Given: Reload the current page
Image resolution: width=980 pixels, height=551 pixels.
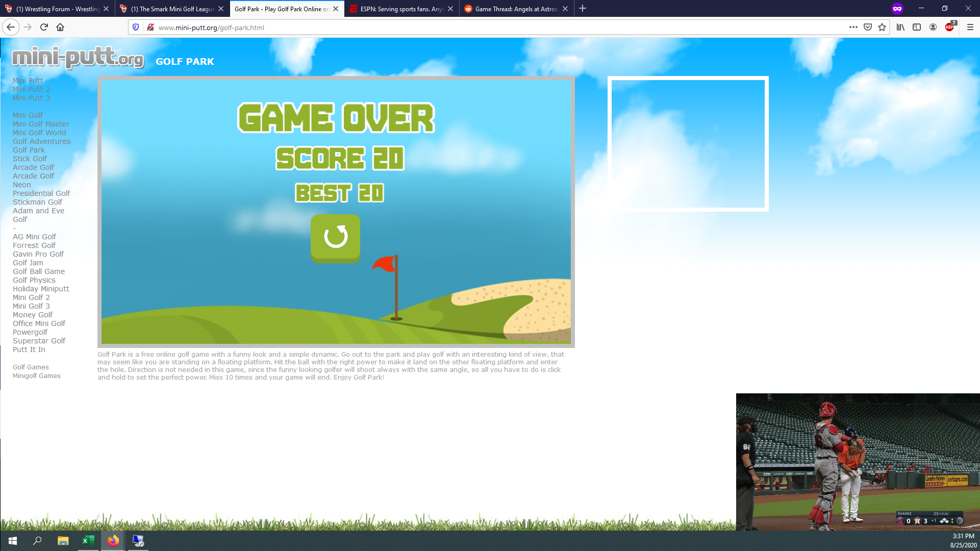Looking at the screenshot, I should click(44, 27).
